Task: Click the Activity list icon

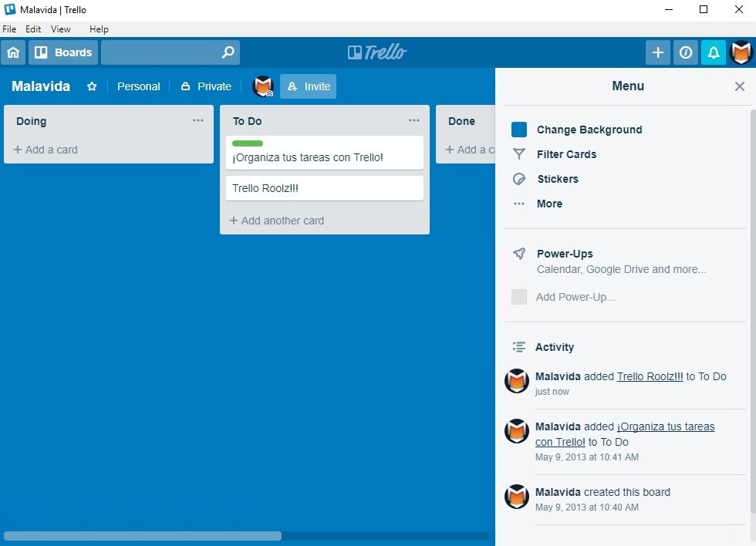Action: click(x=519, y=347)
